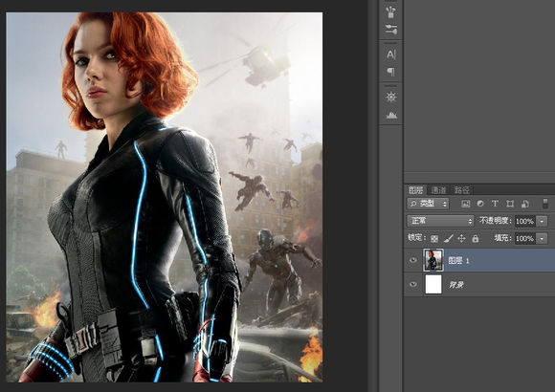Select 图层 1 layer thumbnail

coord(433,260)
